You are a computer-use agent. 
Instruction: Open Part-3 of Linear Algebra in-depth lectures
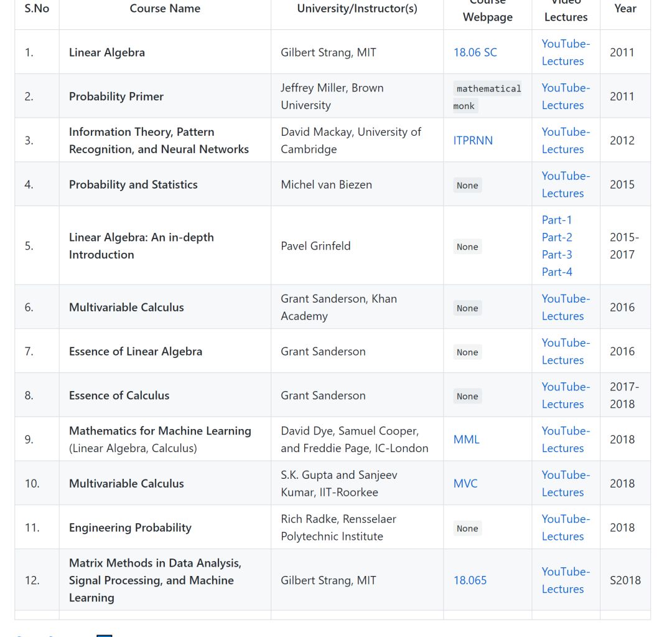click(556, 255)
